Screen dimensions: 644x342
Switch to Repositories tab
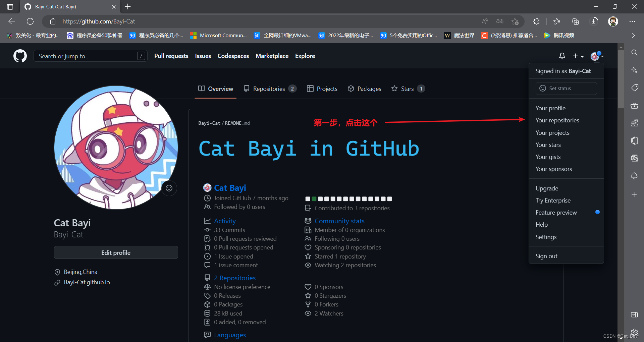coord(270,89)
